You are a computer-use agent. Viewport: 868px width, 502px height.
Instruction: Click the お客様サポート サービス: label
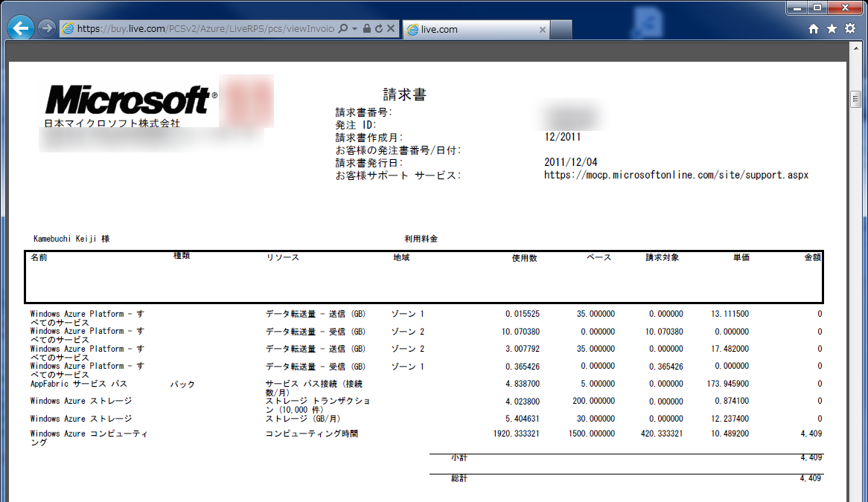point(398,176)
